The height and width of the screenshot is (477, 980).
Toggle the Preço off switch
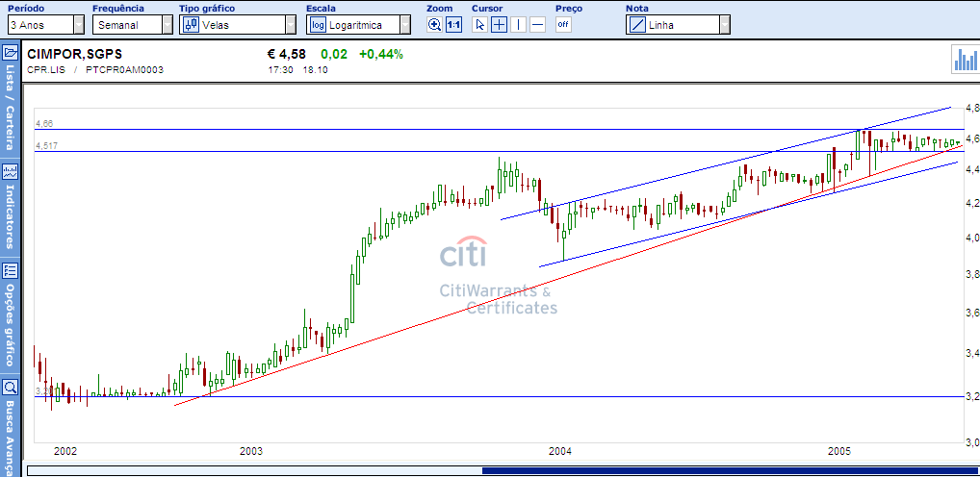pyautogui.click(x=563, y=25)
